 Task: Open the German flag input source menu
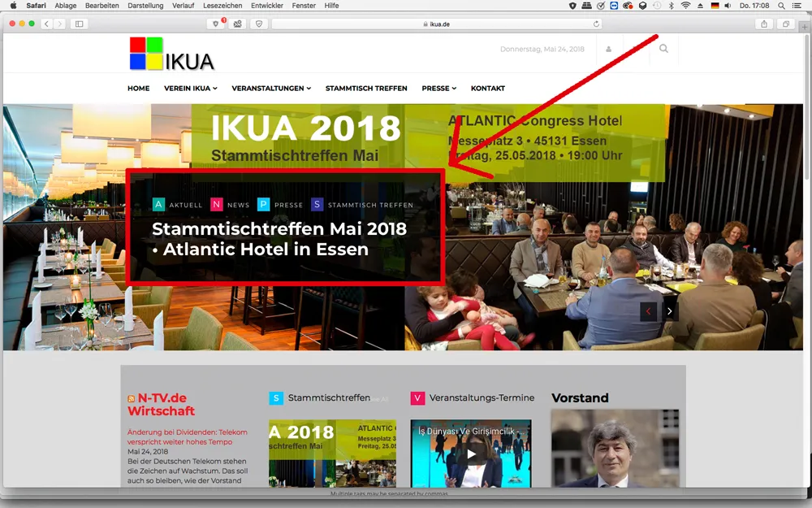[x=715, y=6]
